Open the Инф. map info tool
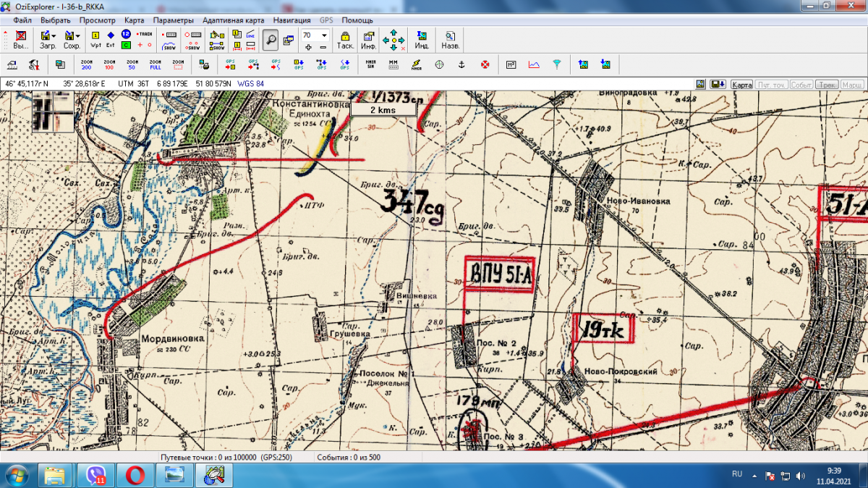Viewport: 868px width, 488px height. [x=368, y=39]
